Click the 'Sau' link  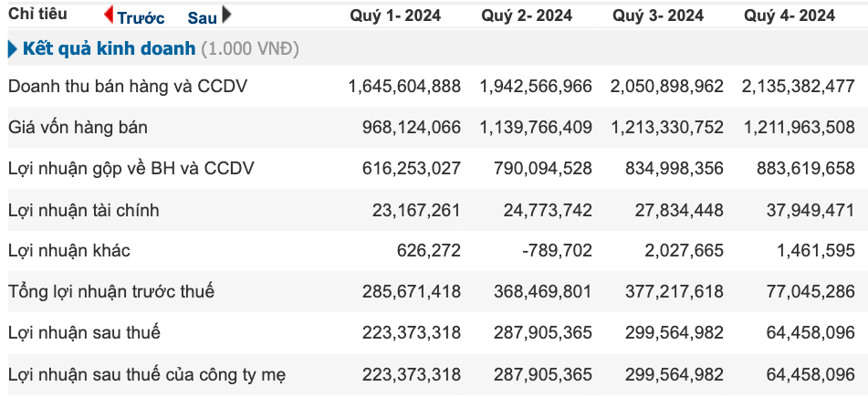tap(202, 17)
